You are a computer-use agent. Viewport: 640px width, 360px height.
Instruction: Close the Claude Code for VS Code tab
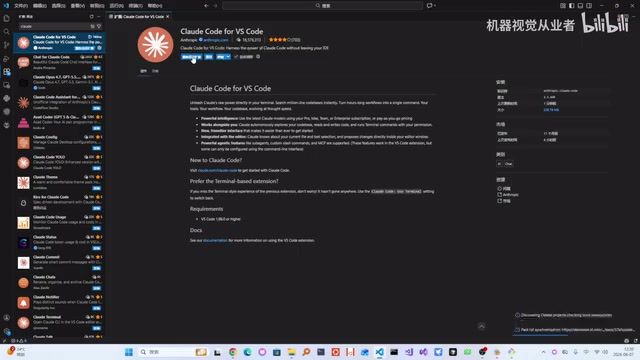pos(167,17)
